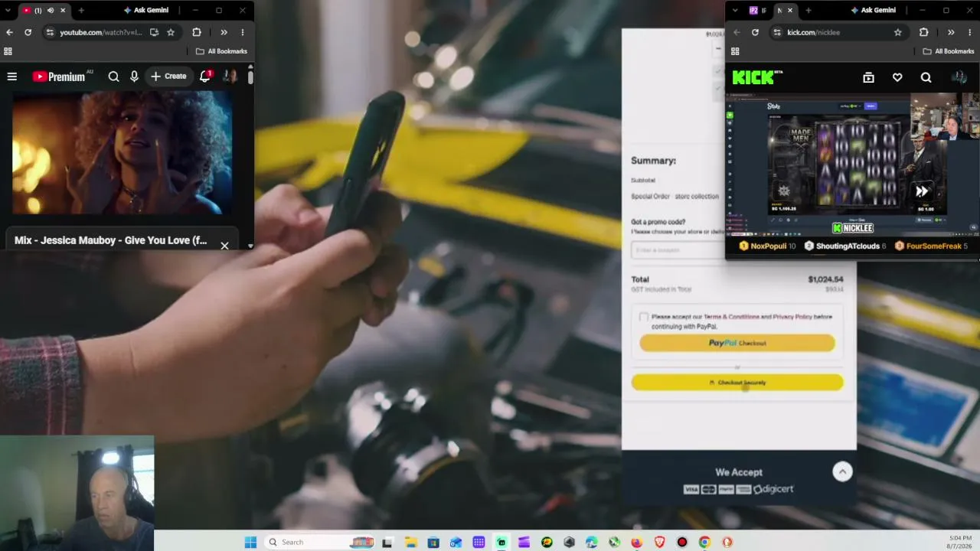This screenshot has width=980, height=551.
Task: Open Firefox from the taskbar
Action: [637, 543]
